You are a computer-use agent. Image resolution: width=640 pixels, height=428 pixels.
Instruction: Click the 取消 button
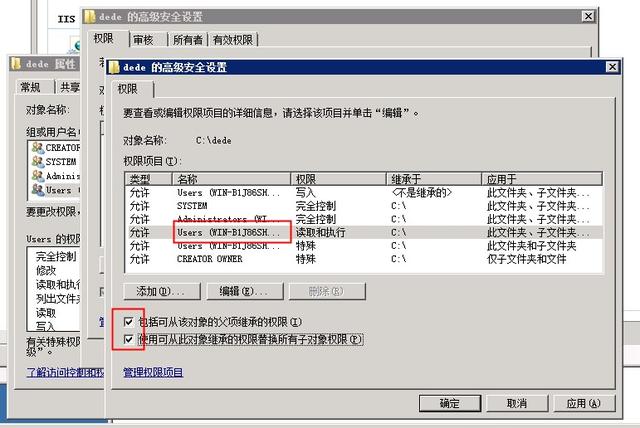(x=517, y=403)
